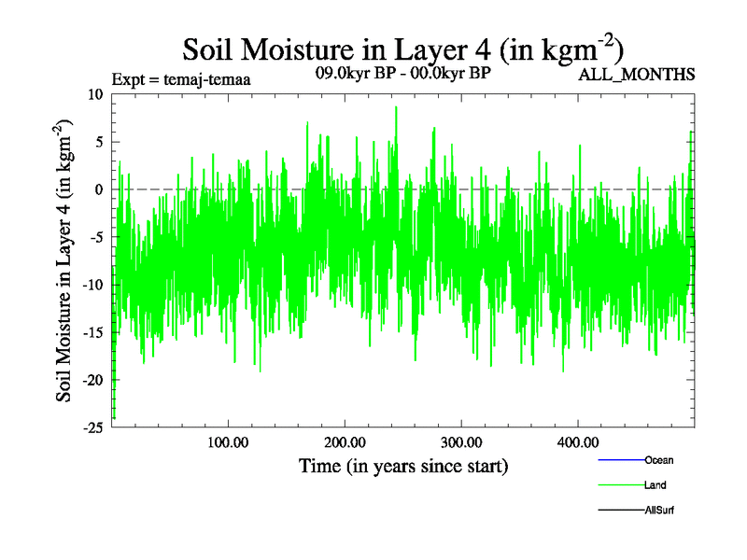Click the y-axis tick label '-25'
The width and height of the screenshot is (747, 560).
point(92,427)
